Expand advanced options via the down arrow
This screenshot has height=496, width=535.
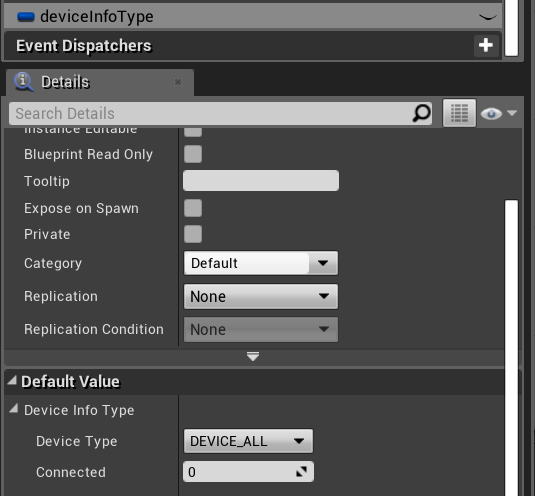click(x=253, y=357)
